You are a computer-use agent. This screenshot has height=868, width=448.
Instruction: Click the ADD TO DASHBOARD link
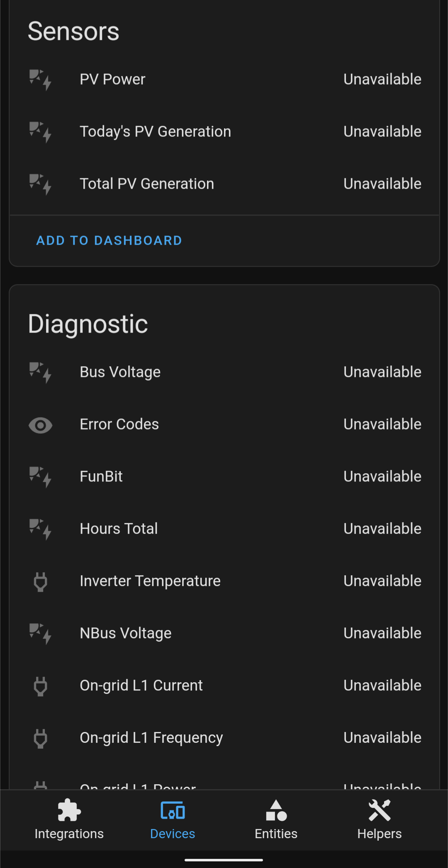pos(109,241)
